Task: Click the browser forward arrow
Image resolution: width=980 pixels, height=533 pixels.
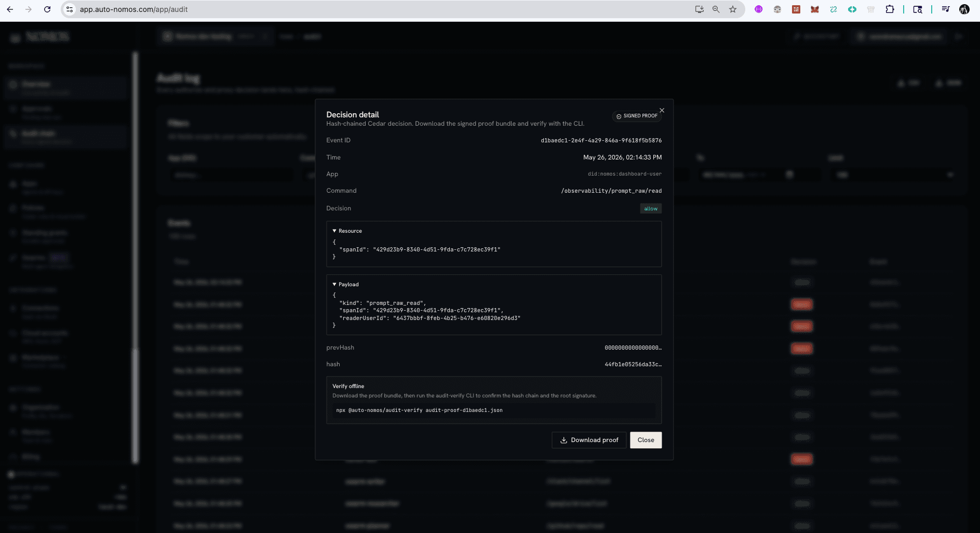Action: 29,9
